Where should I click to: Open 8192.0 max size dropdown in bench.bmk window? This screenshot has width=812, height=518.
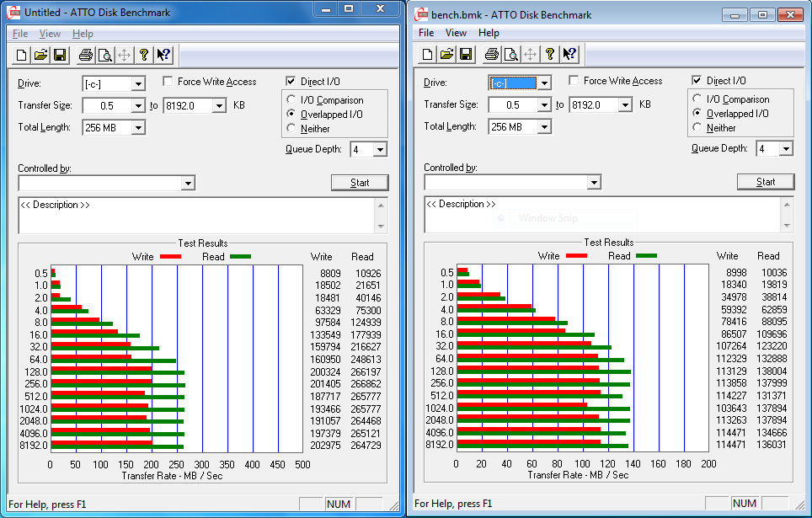click(x=626, y=104)
